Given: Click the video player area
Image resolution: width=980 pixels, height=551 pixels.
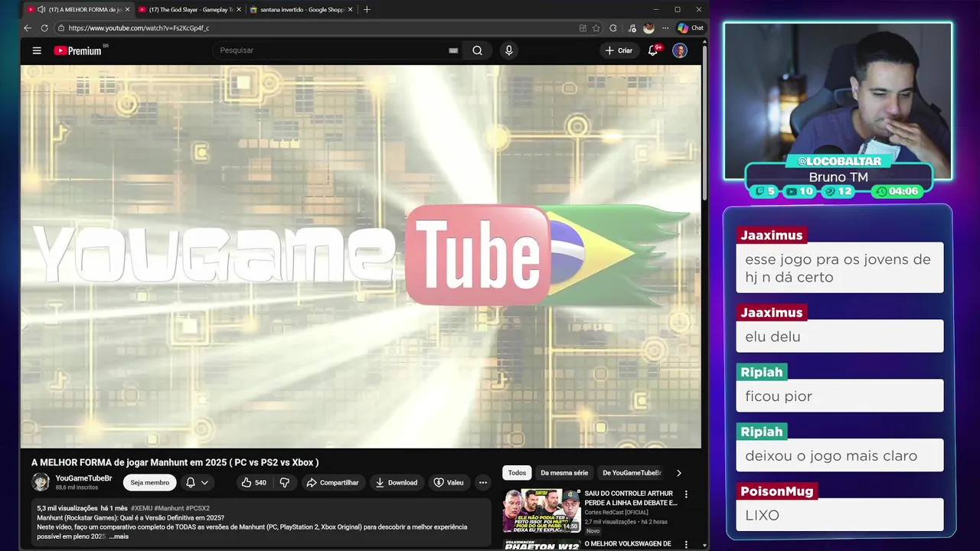Looking at the screenshot, I should 361,256.
